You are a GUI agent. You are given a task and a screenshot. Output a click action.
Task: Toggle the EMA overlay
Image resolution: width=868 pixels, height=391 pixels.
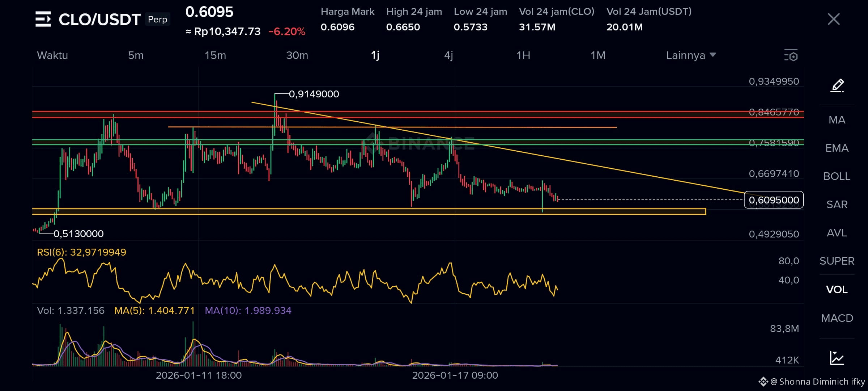coord(837,148)
